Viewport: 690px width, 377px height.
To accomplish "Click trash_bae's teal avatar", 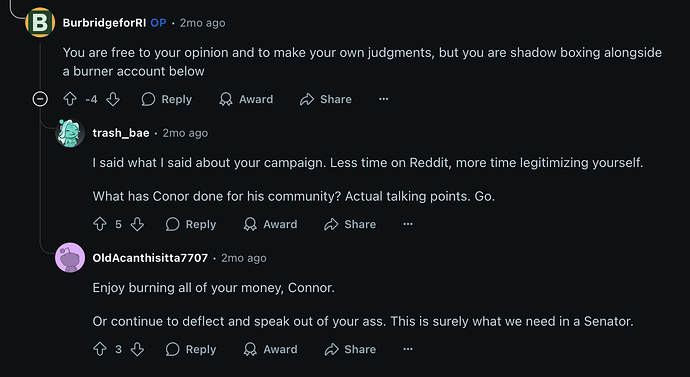I will pyautogui.click(x=70, y=133).
